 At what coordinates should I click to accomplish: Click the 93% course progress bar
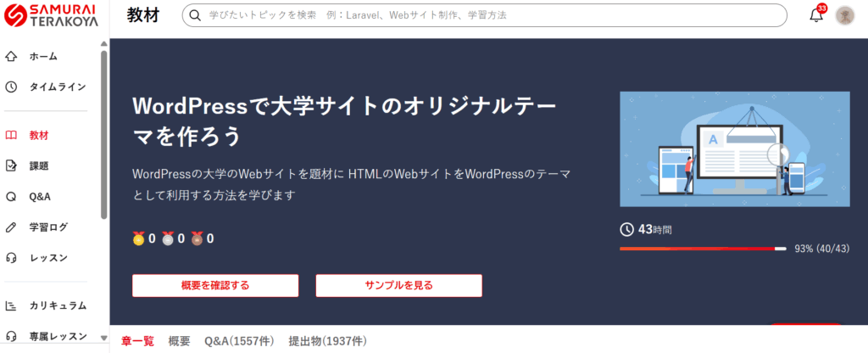tap(702, 249)
